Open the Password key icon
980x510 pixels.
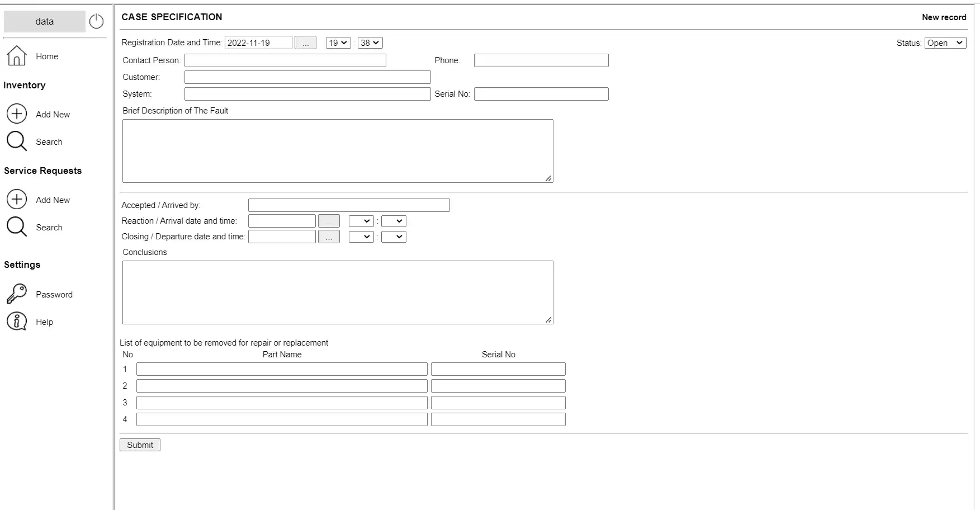17,294
